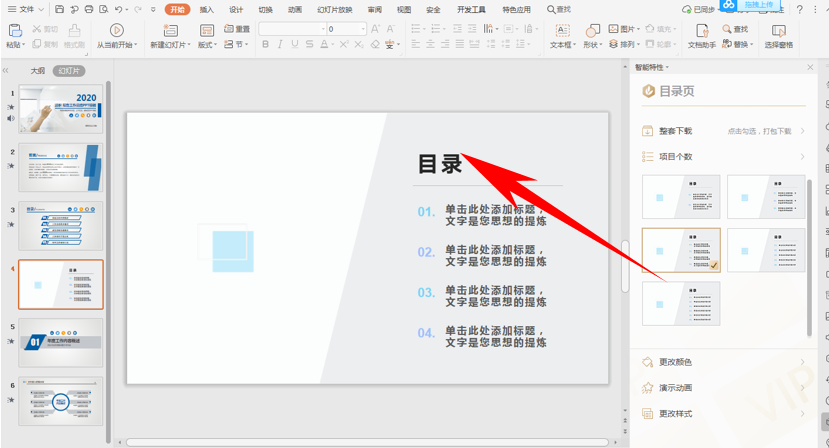The height and width of the screenshot is (448, 829).
Task: Toggle underline text formatting
Action: click(x=294, y=44)
